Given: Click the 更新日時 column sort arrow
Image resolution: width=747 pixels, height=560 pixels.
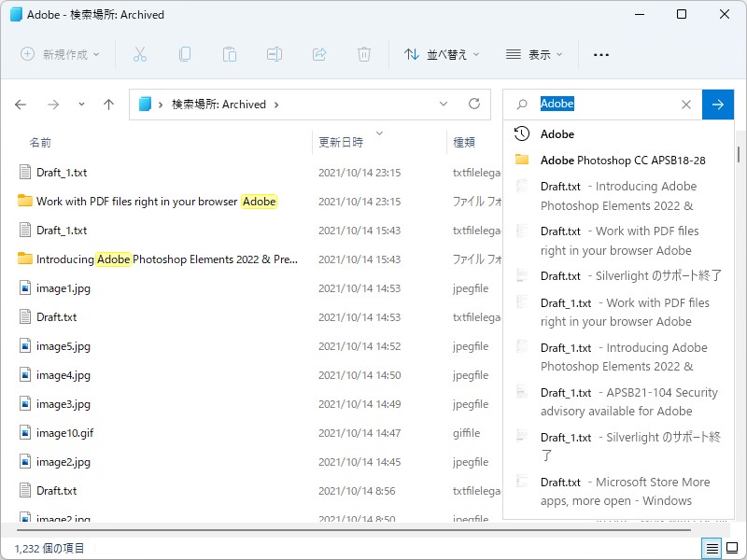Looking at the screenshot, I should point(379,133).
